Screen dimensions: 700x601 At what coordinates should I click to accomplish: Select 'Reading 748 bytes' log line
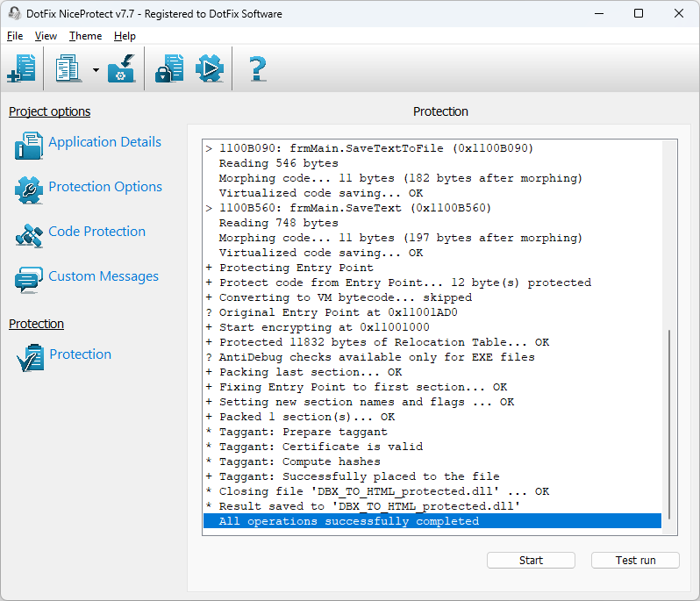(432, 223)
